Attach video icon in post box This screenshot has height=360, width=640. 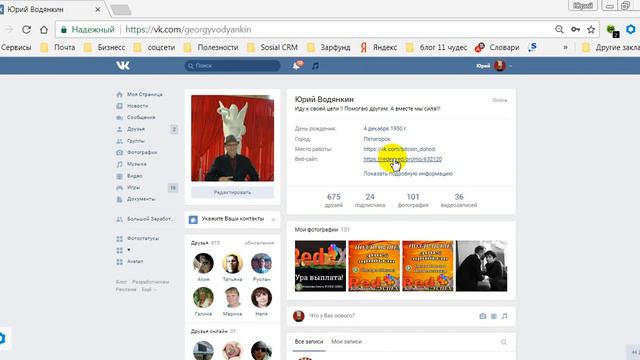[x=493, y=316]
